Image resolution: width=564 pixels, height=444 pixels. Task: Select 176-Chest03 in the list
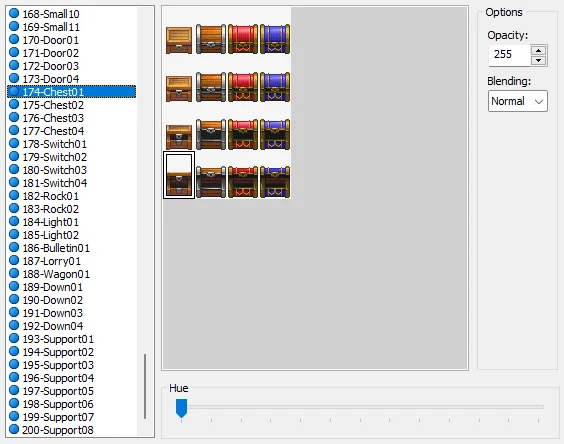[x=72, y=118]
